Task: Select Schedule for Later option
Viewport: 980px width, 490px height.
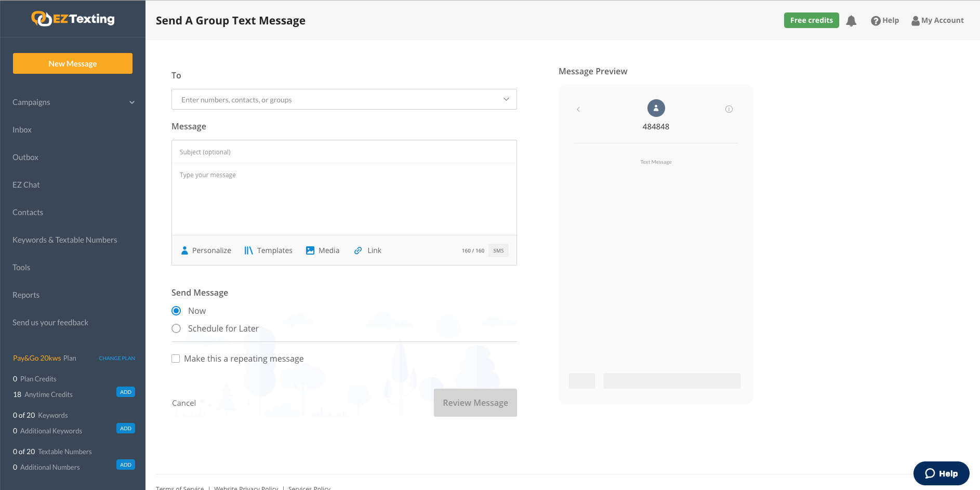Action: pos(176,328)
